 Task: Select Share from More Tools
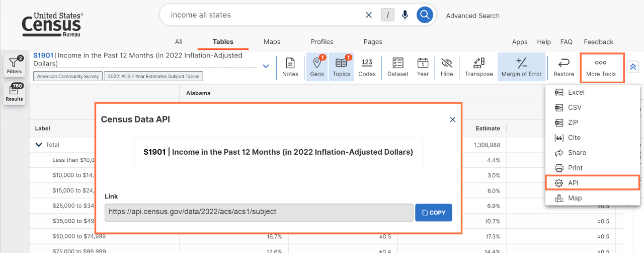592,153
